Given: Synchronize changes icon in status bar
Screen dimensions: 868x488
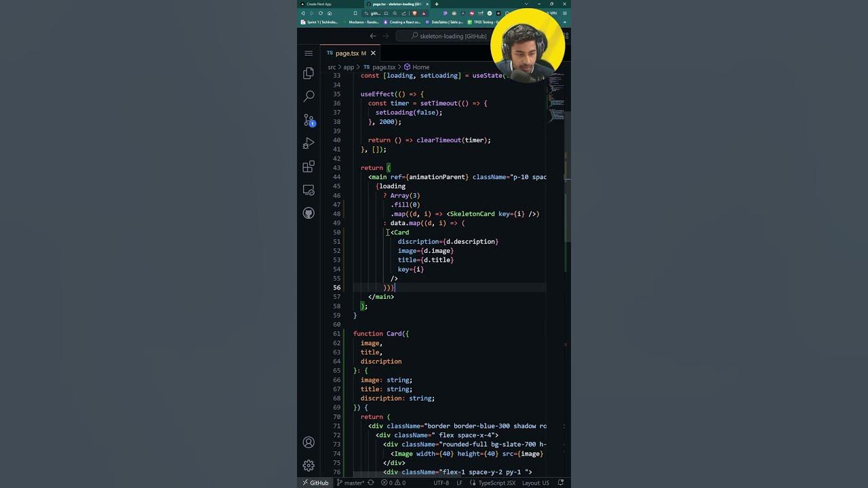Looking at the screenshot, I should click(371, 483).
